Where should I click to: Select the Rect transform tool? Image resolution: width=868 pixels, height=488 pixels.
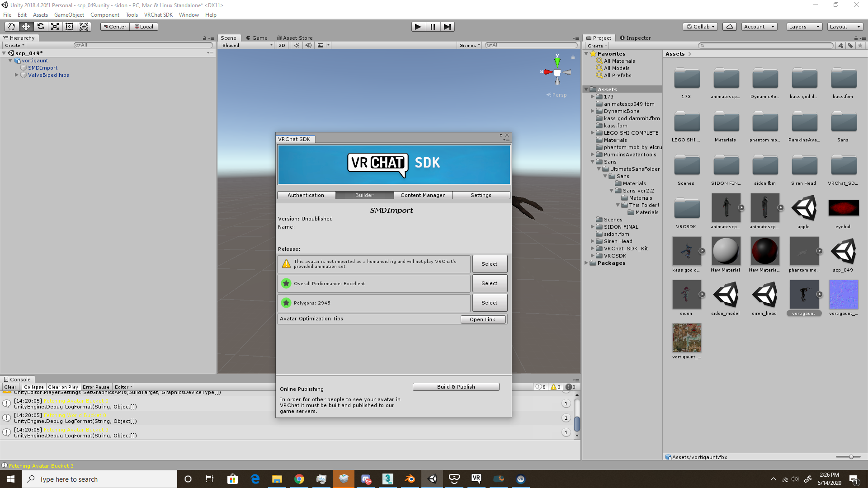click(69, 27)
